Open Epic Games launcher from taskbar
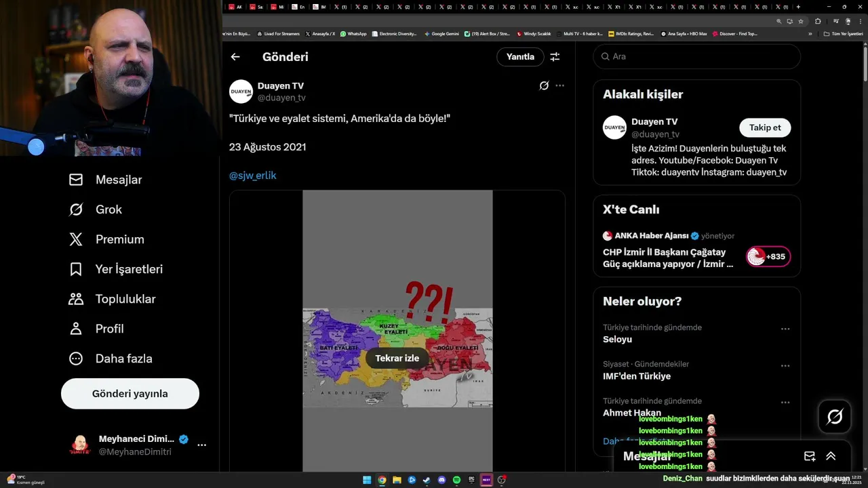 click(x=471, y=480)
